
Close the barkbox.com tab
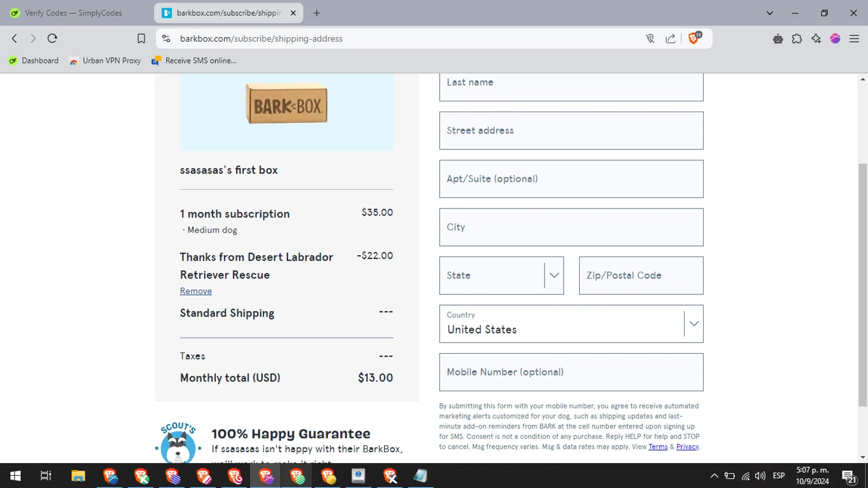(293, 13)
